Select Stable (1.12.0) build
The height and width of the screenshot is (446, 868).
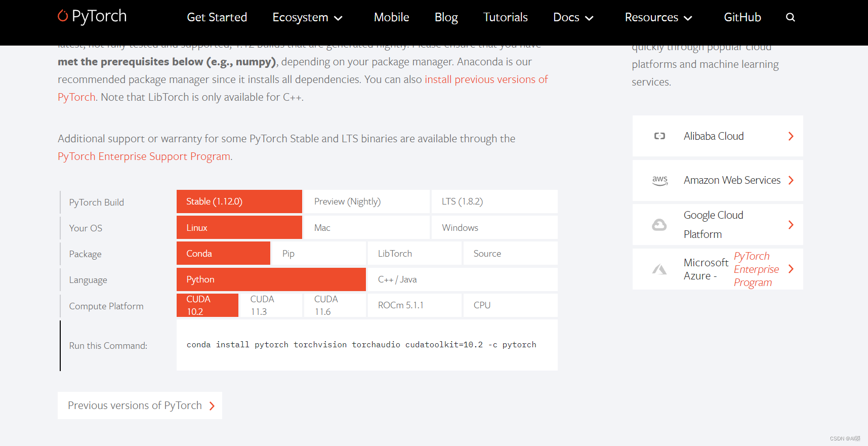pos(239,201)
